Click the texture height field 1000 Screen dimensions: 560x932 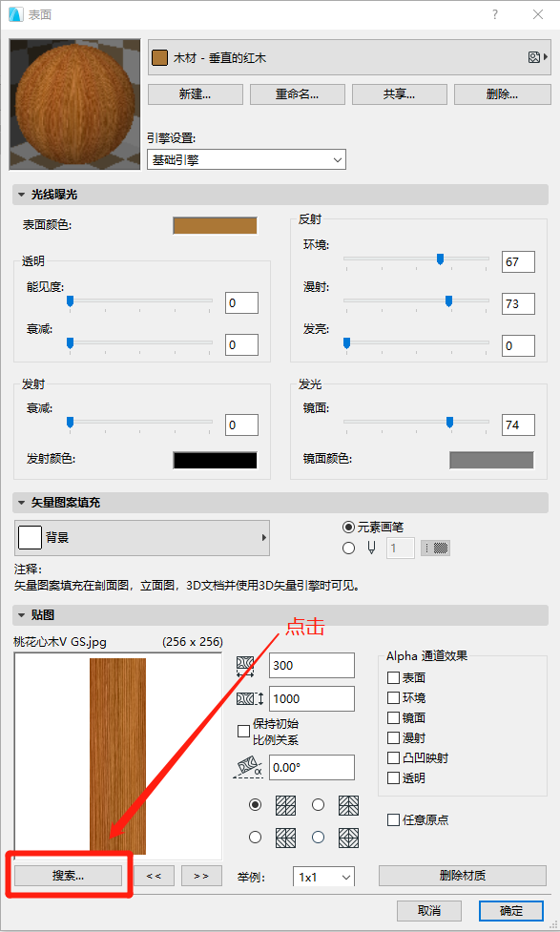312,699
